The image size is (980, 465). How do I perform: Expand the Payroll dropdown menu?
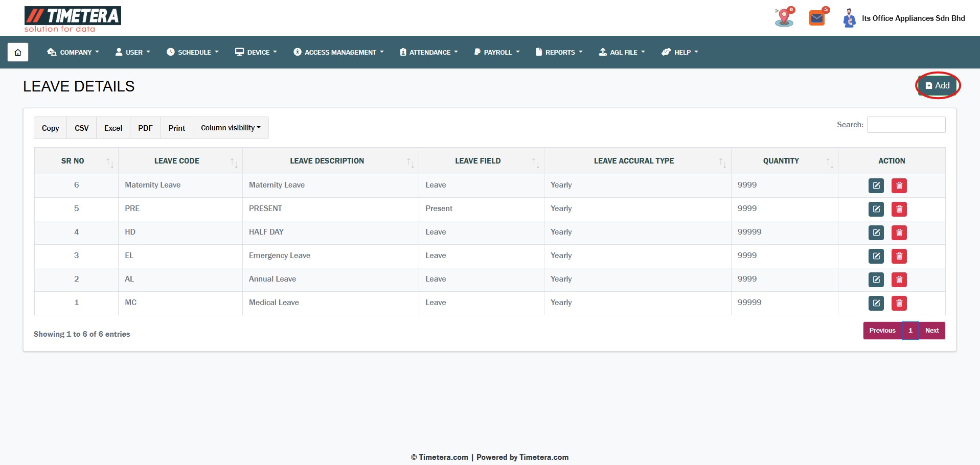[x=497, y=52]
